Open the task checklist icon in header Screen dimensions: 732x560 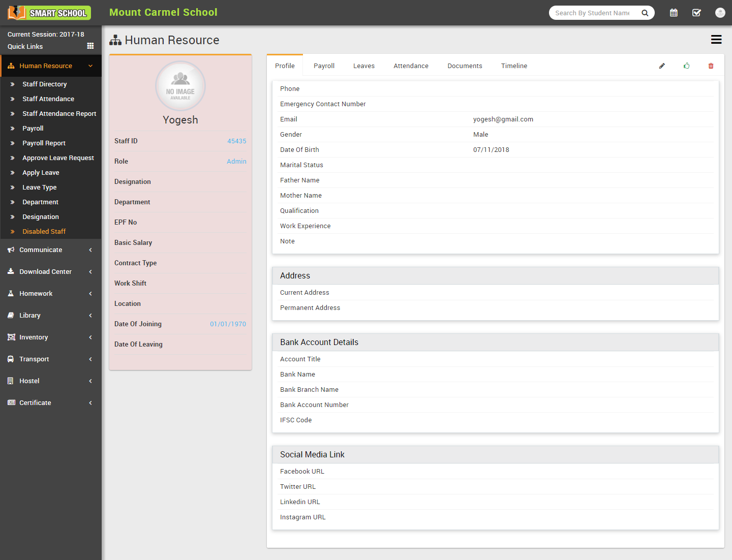tap(696, 13)
